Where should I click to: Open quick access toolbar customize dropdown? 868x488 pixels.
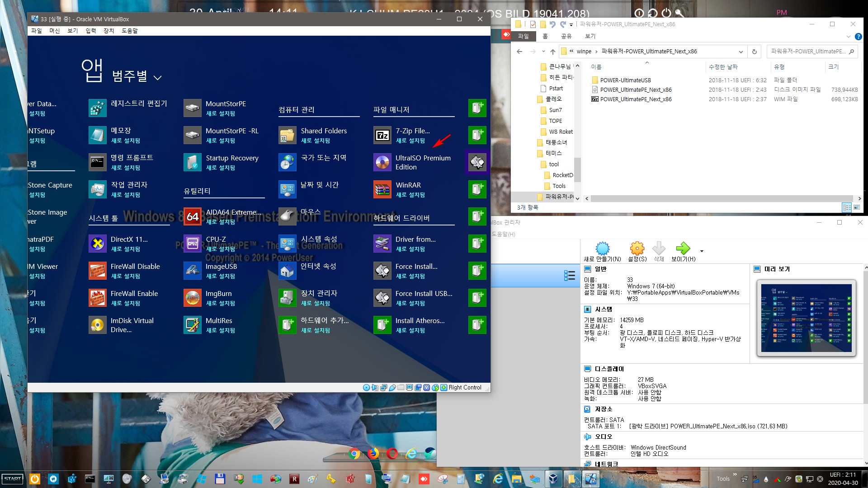click(571, 24)
